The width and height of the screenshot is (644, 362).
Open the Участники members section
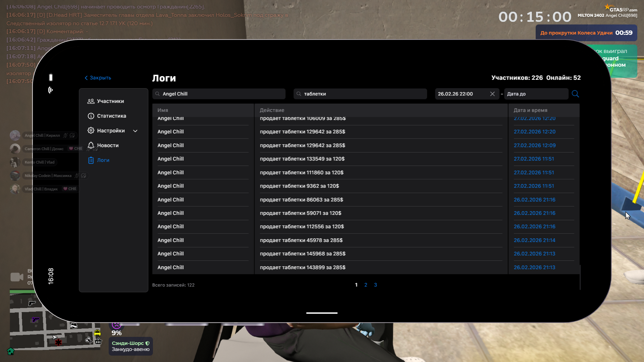pyautogui.click(x=110, y=101)
